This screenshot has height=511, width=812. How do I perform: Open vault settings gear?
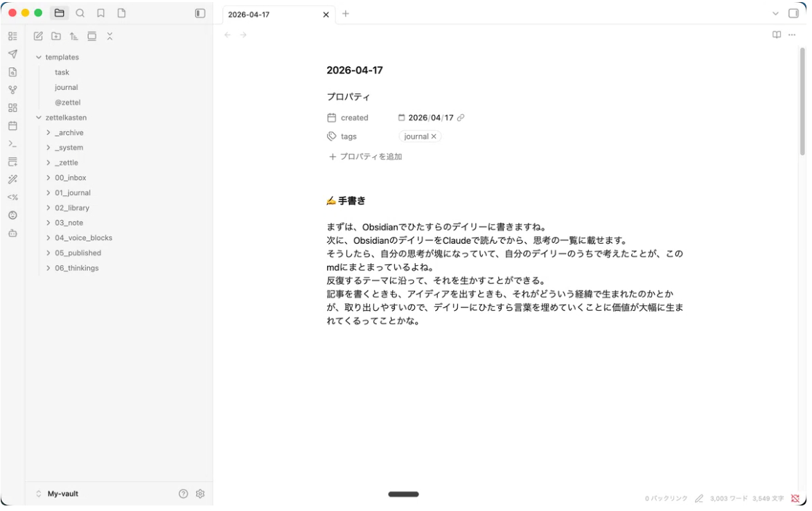pos(200,494)
